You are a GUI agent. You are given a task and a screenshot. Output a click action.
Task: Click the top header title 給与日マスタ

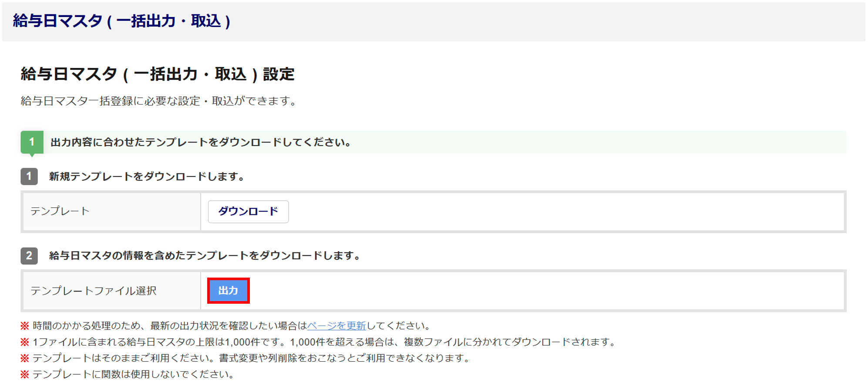[x=121, y=21]
